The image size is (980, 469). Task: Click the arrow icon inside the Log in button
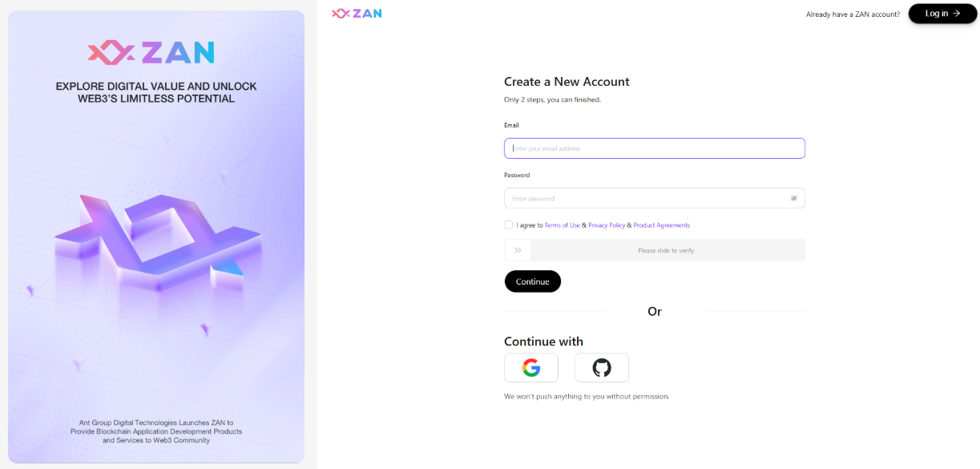(957, 14)
